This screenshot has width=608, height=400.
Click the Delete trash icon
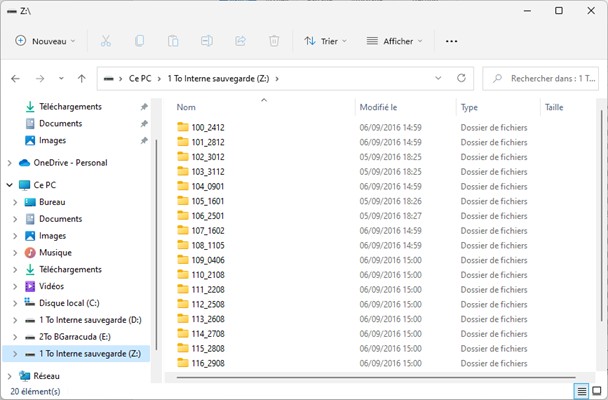pos(273,41)
